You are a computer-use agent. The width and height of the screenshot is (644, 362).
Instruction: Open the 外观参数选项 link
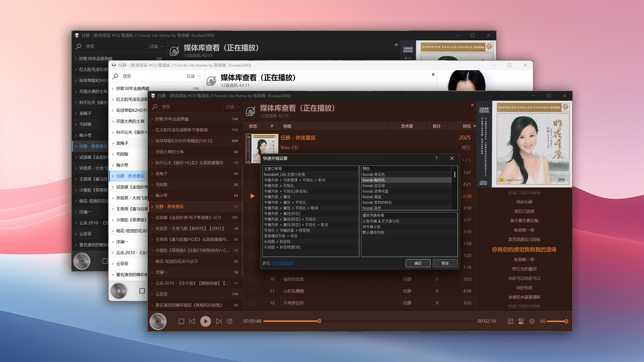283,263
